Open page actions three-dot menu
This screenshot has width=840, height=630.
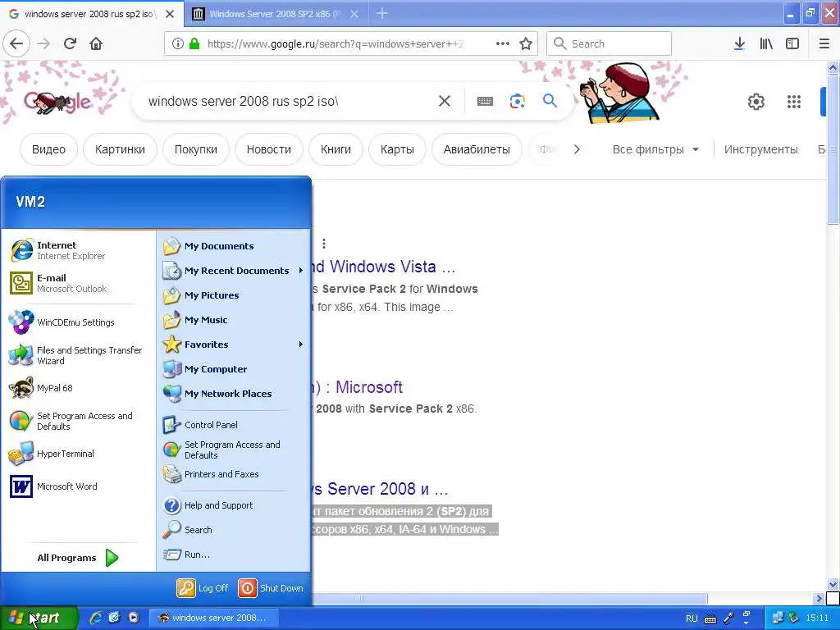coord(503,43)
